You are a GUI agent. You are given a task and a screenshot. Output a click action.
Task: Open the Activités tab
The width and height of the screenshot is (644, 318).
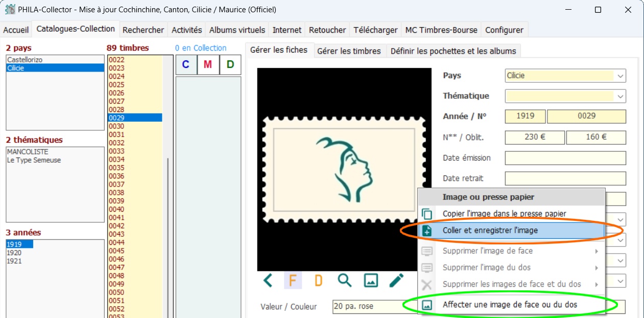click(187, 30)
